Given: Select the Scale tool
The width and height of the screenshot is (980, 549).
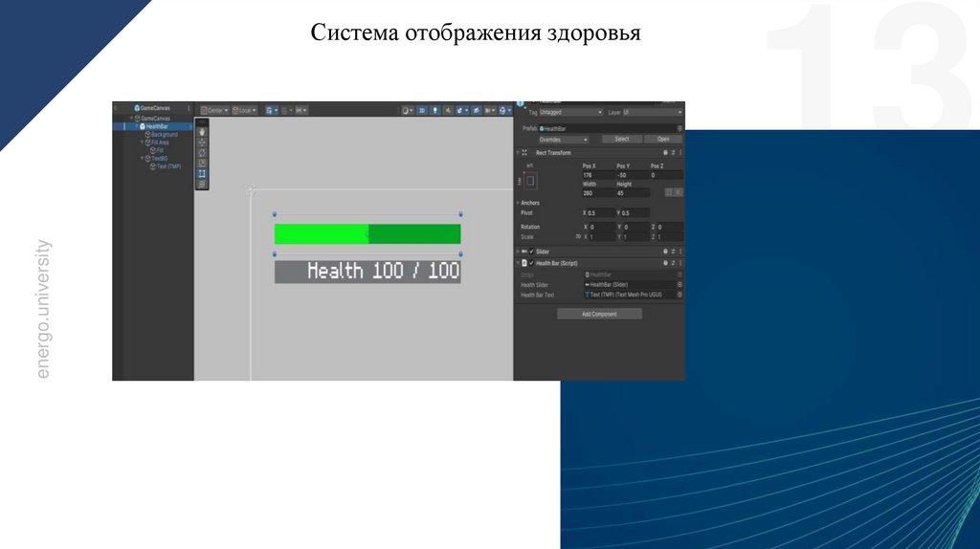Looking at the screenshot, I should pyautogui.click(x=202, y=164).
